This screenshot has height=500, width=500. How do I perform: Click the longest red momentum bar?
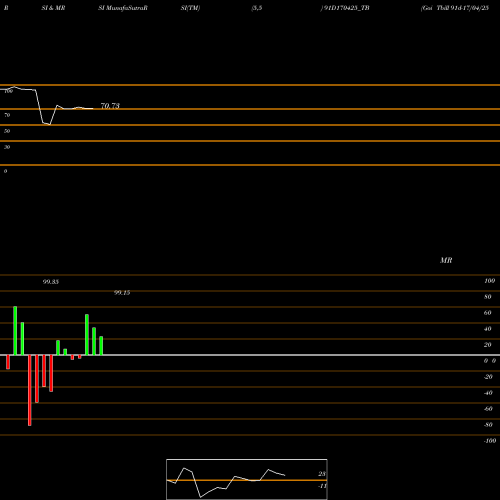pos(30,390)
